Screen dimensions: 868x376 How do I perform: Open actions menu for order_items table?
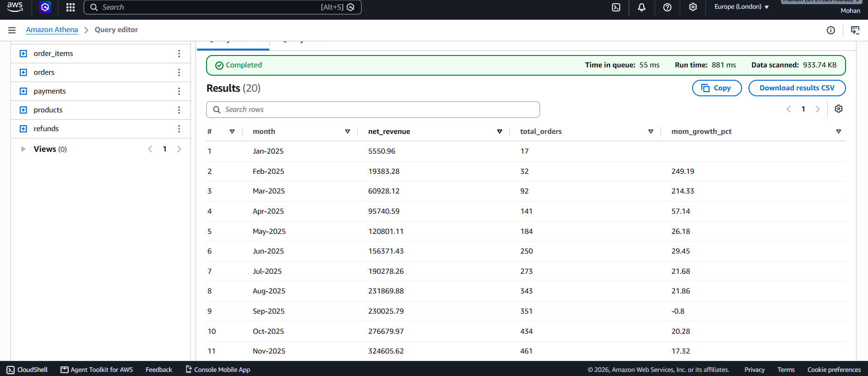click(x=179, y=54)
